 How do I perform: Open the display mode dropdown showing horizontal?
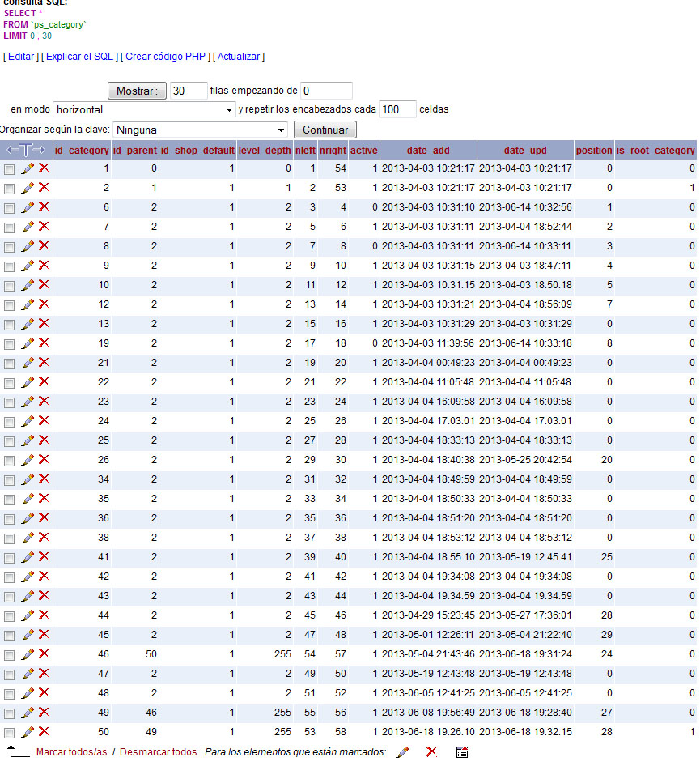(x=144, y=109)
